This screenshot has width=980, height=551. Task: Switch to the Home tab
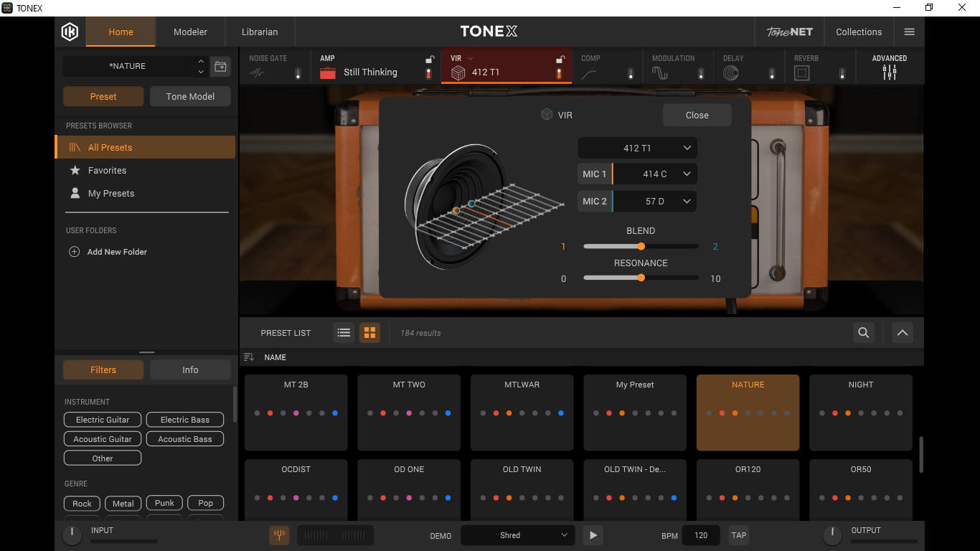121,32
